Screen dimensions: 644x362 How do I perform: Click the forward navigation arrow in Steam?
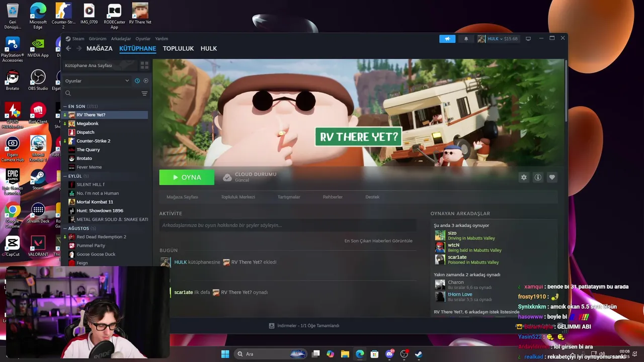[x=79, y=49]
